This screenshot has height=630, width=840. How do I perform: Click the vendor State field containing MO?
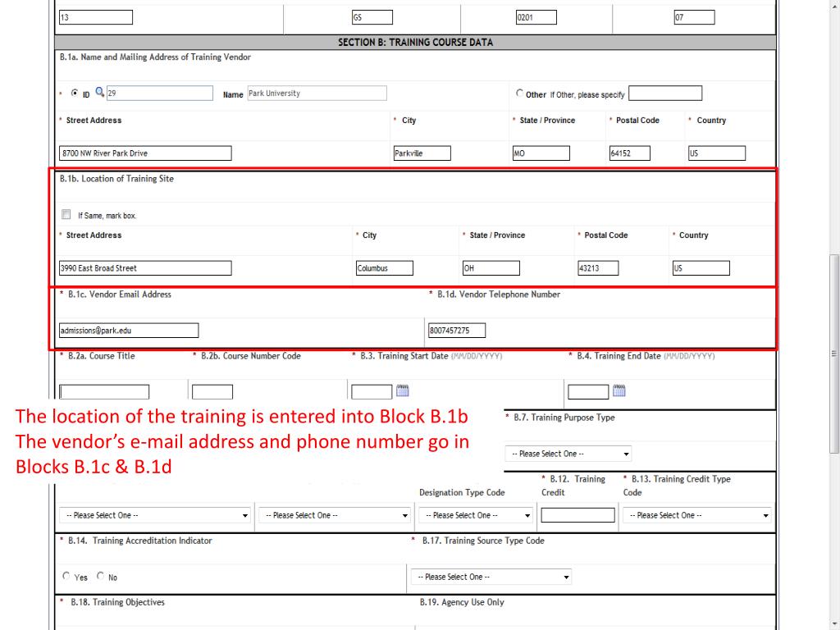pyautogui.click(x=541, y=153)
